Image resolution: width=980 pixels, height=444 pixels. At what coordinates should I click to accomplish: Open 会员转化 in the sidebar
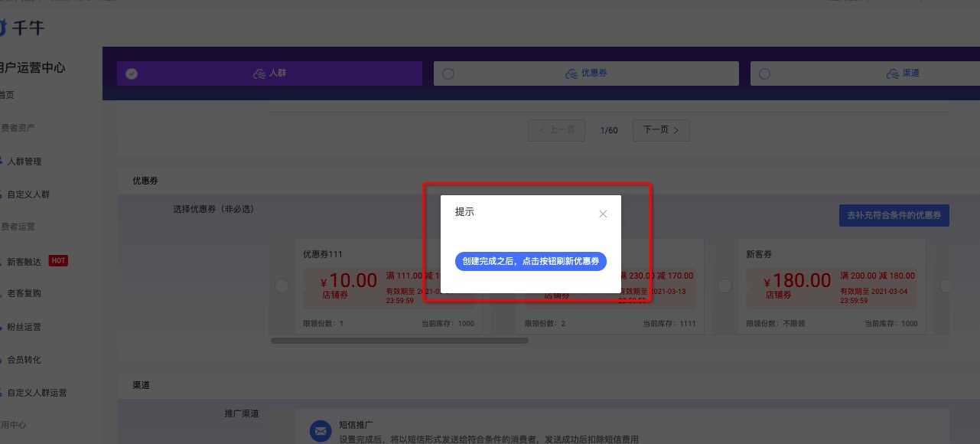[24, 360]
